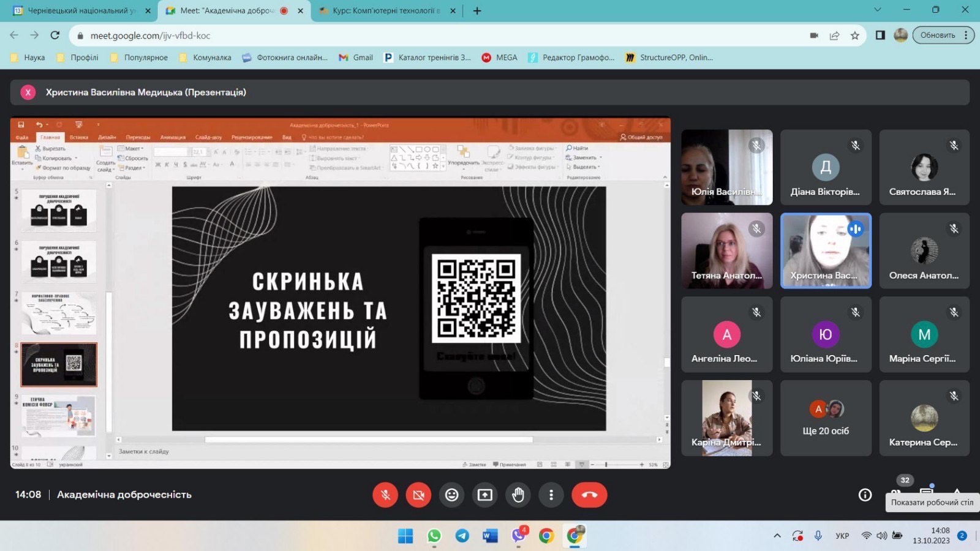Open the Chrome profile avatar
980x551 pixels.
point(900,36)
